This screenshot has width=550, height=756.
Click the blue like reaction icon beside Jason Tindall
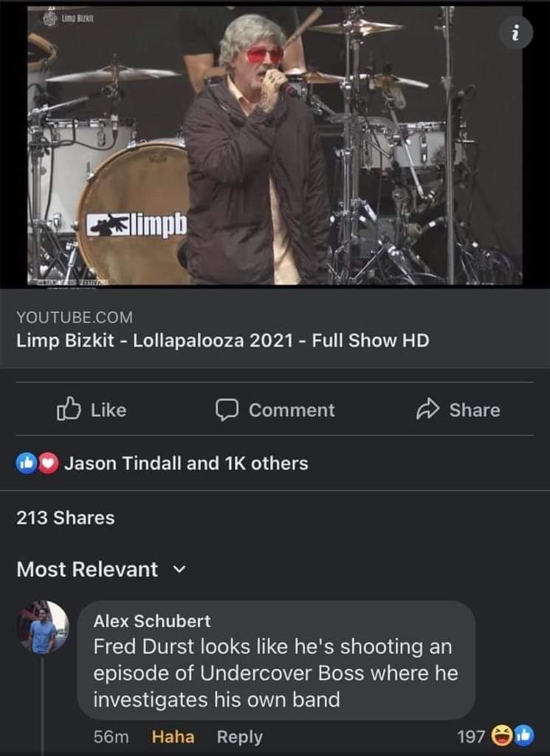coord(27,464)
